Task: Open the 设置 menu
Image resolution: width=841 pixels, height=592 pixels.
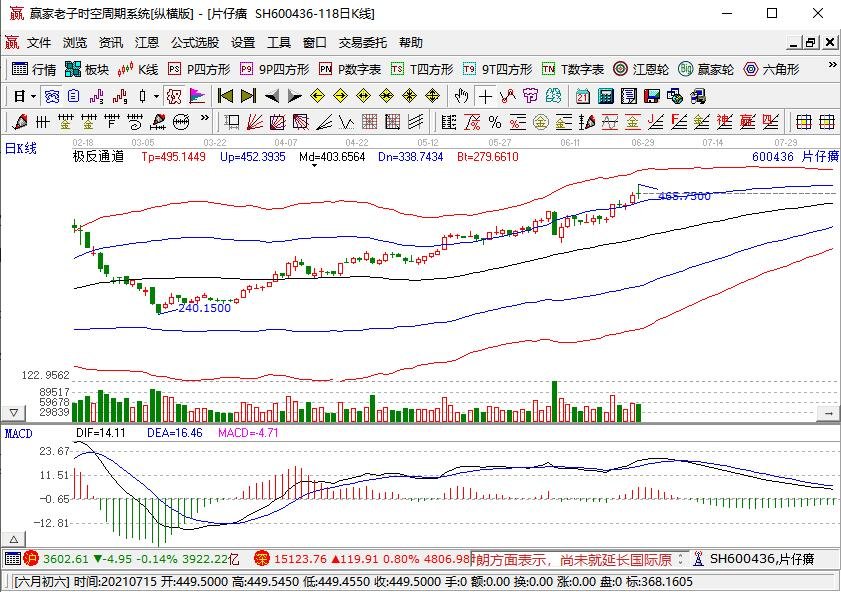Action: [243, 42]
